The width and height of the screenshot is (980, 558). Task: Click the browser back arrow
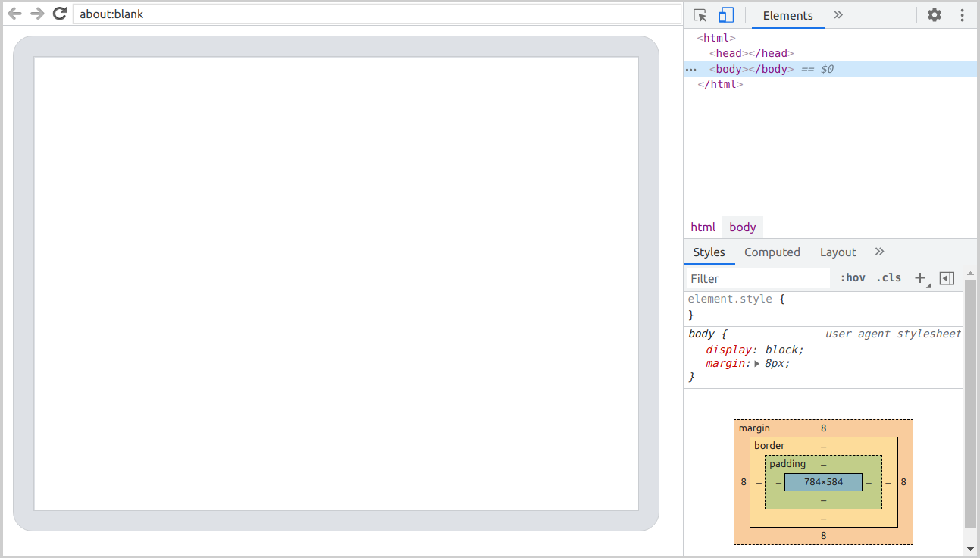[14, 14]
